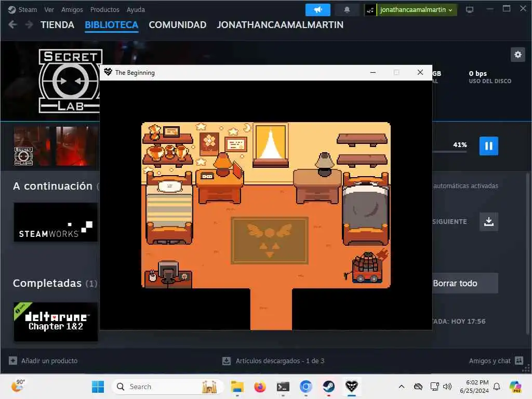Open the Productos menu
This screenshot has height=399, width=532.
click(104, 9)
